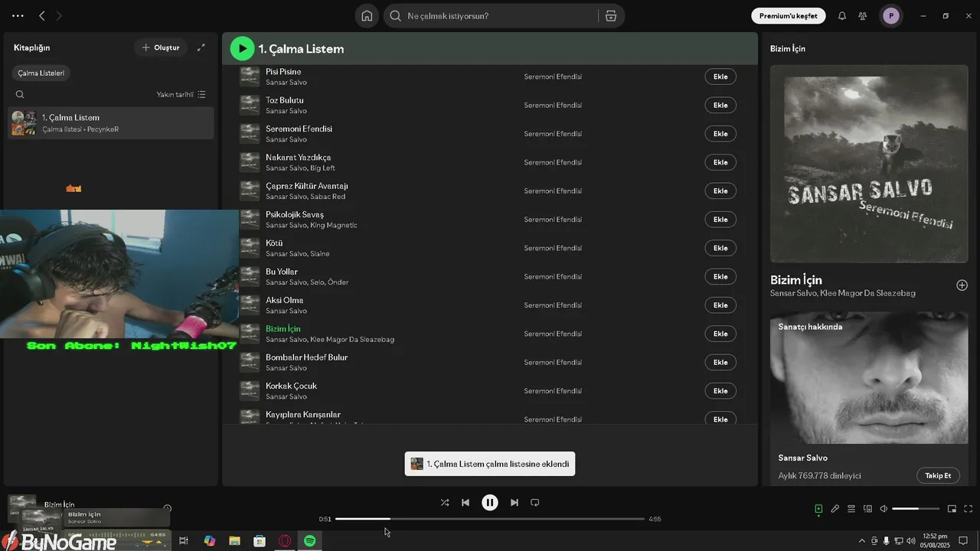Click Ekle next to Korkak Çocuk
980x551 pixels.
[720, 391]
